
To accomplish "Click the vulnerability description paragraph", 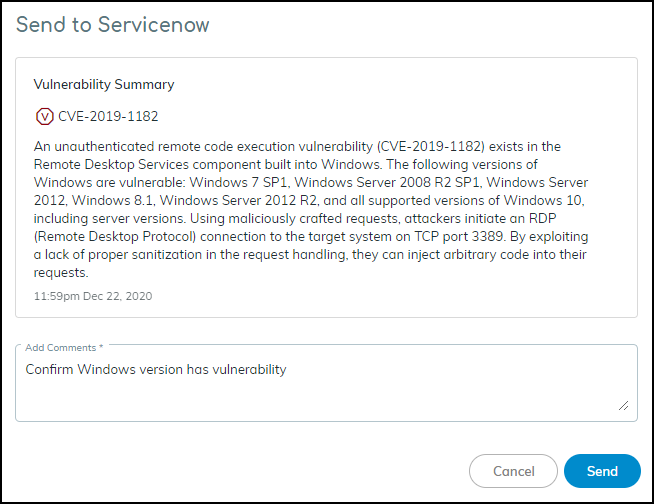I will tap(310, 210).
